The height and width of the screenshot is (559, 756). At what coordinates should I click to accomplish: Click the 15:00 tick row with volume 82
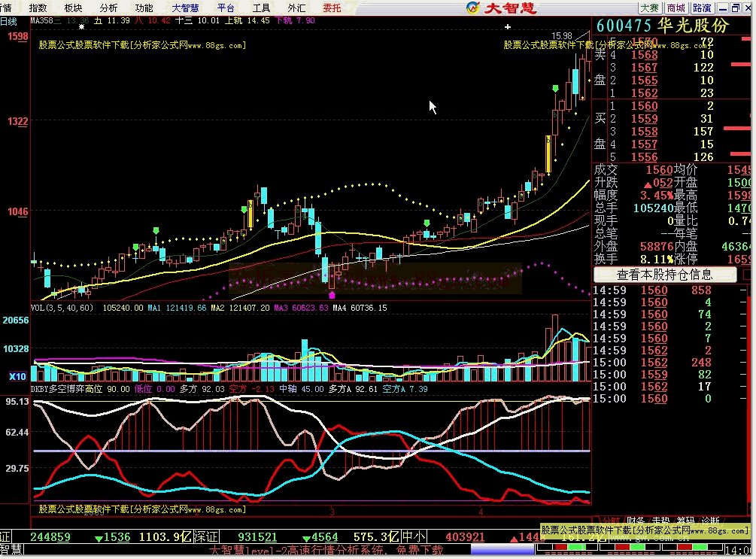[669, 375]
